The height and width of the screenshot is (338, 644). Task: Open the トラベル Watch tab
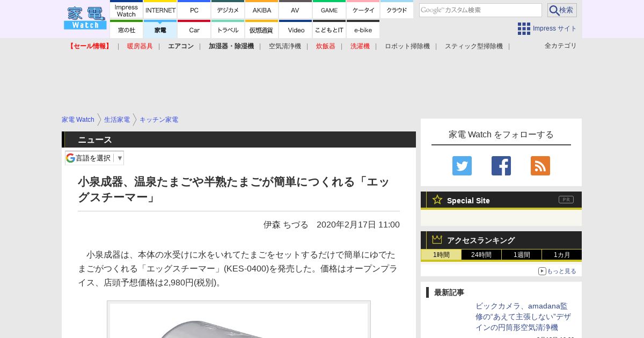228,30
